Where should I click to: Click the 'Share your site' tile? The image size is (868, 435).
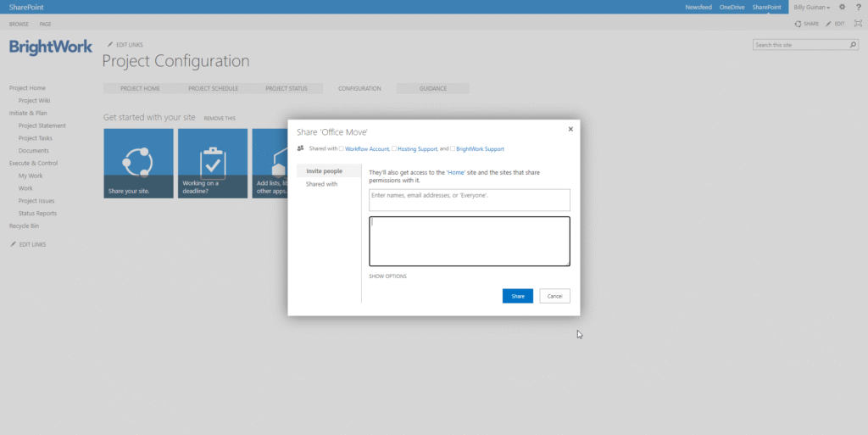138,164
